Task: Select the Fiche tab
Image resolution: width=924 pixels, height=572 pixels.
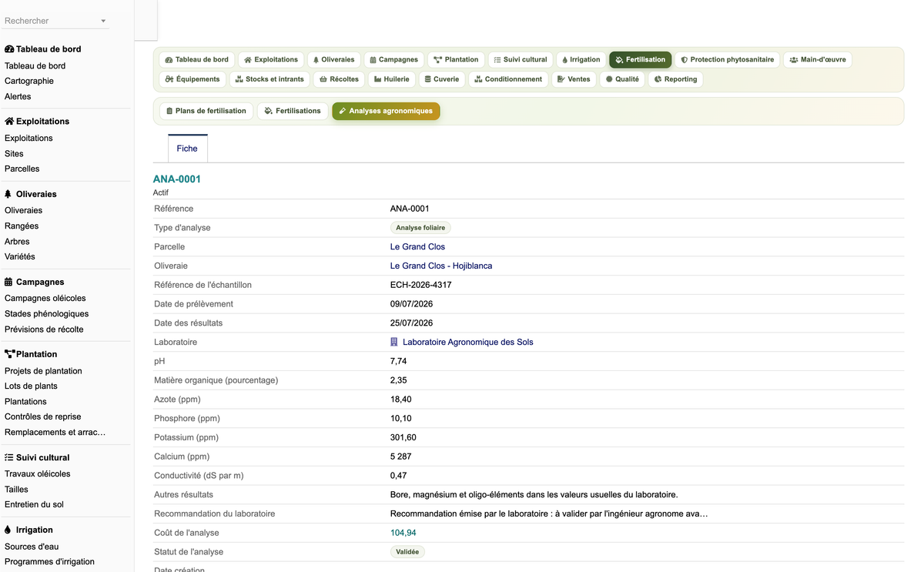Action: click(187, 149)
